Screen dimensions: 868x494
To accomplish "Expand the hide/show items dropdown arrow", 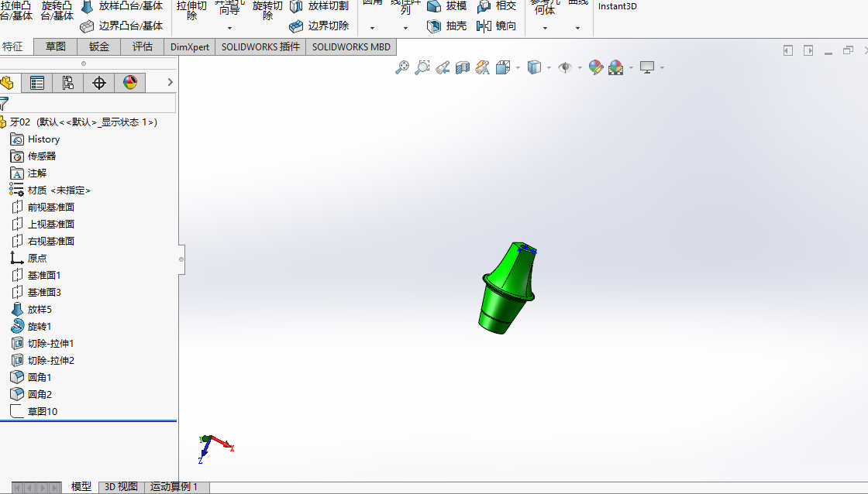I will pyautogui.click(x=580, y=67).
